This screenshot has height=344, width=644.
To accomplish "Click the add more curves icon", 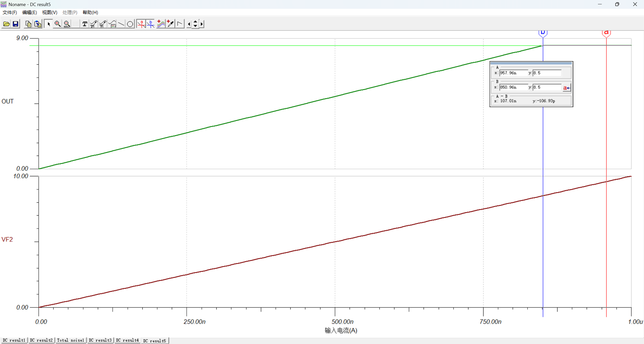I will (x=161, y=24).
